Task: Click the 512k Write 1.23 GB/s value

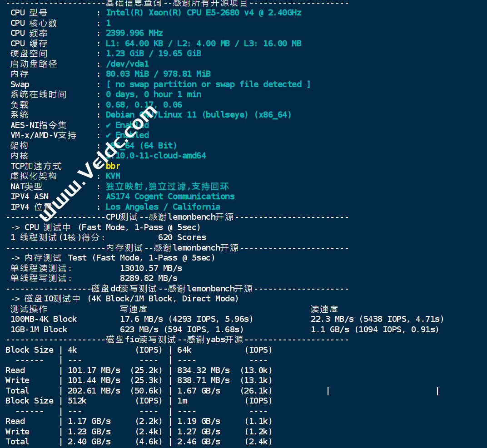Action: click(89, 431)
